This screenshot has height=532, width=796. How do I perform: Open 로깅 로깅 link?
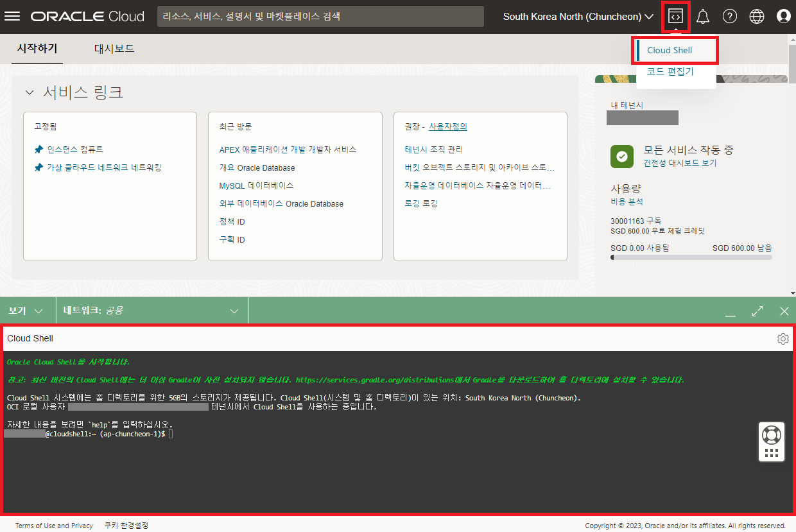pos(421,203)
